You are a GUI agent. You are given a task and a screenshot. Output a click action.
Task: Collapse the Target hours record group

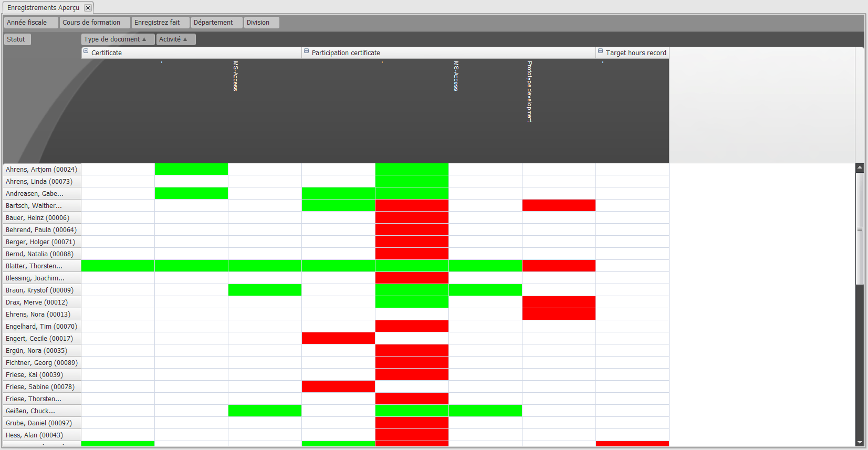(600, 51)
